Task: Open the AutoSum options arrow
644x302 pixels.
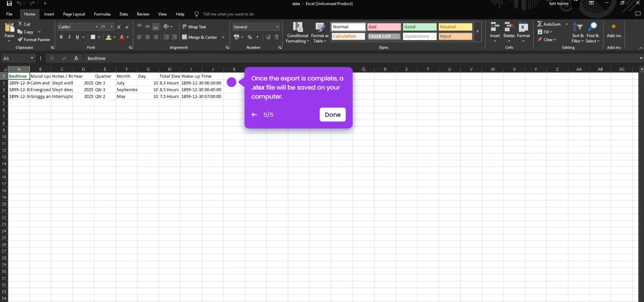Action: pos(567,24)
